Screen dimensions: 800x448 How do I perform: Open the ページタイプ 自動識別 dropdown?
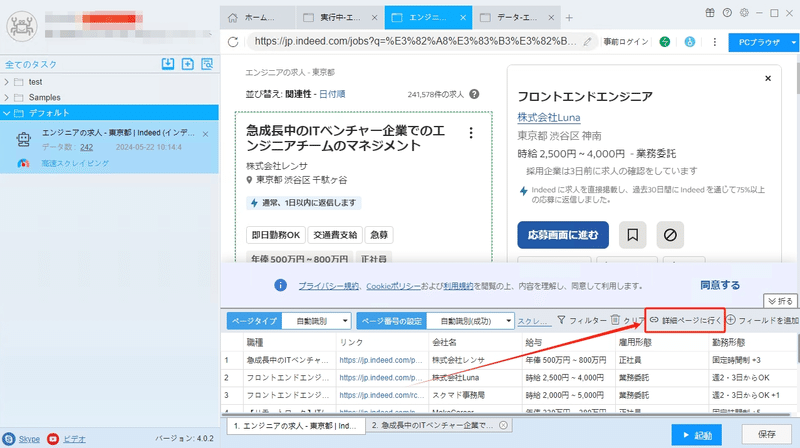[x=316, y=321]
